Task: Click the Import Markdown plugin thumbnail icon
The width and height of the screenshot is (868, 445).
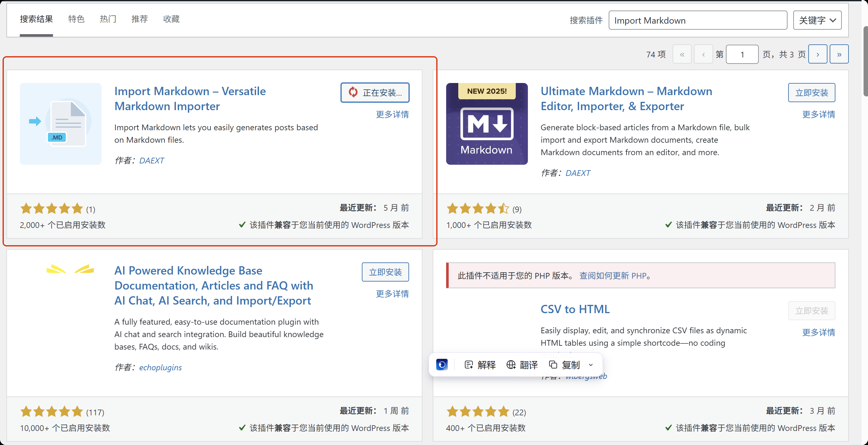Action: 60,124
